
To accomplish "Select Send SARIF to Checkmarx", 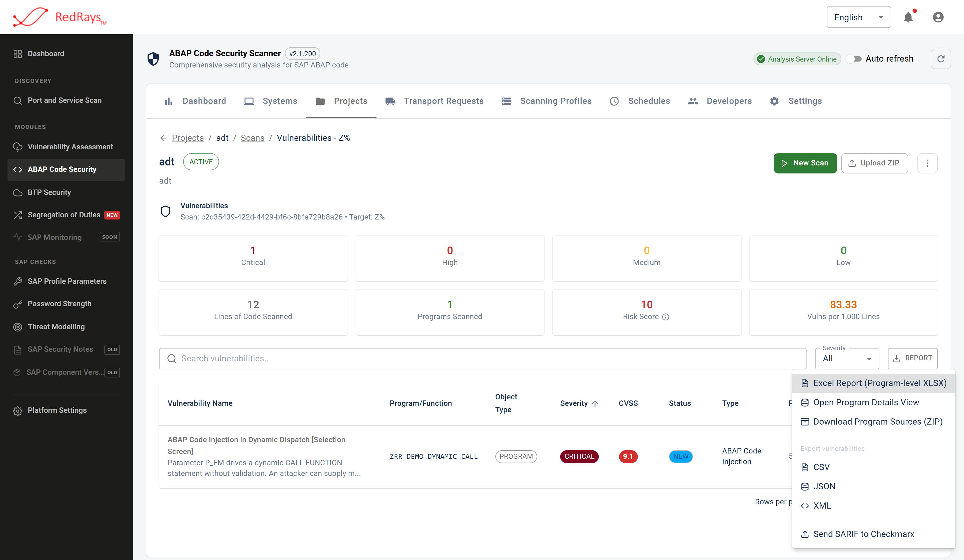I will [874, 534].
